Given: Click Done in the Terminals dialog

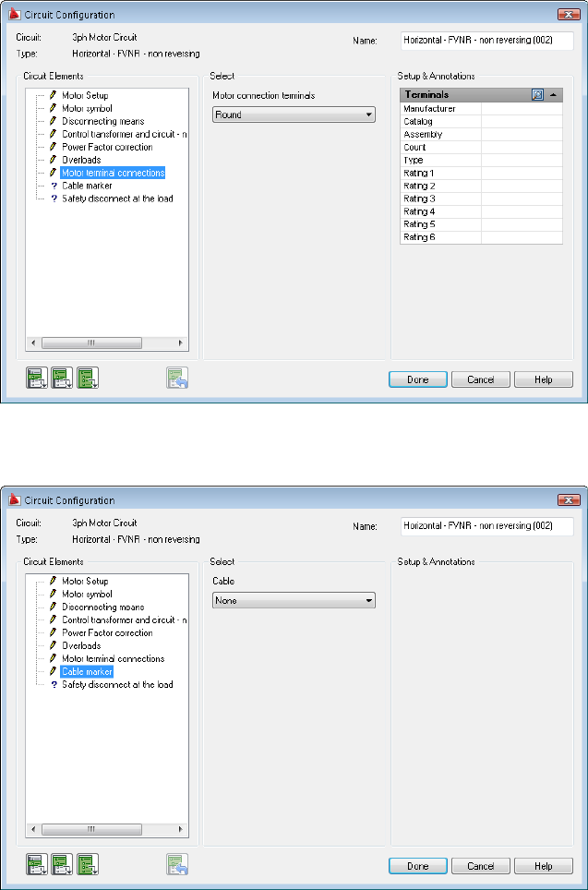Looking at the screenshot, I should 418,379.
